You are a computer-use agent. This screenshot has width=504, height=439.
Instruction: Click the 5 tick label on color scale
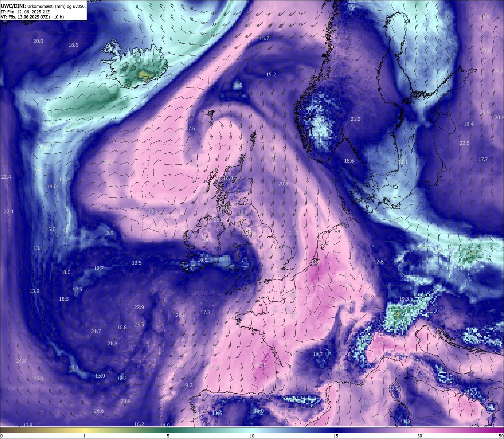point(168,436)
